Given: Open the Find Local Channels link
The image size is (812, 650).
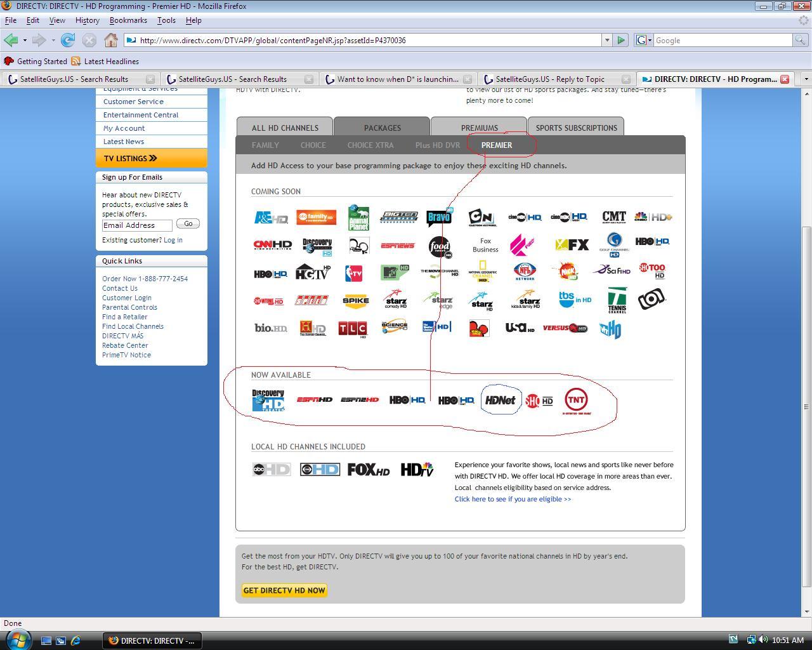Looking at the screenshot, I should 133,326.
